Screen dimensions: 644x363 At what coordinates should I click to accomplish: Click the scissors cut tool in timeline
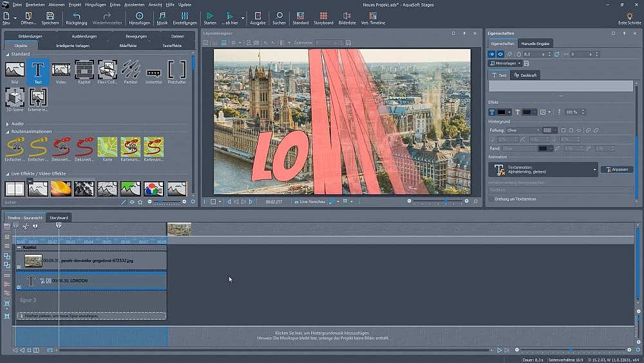(25, 226)
